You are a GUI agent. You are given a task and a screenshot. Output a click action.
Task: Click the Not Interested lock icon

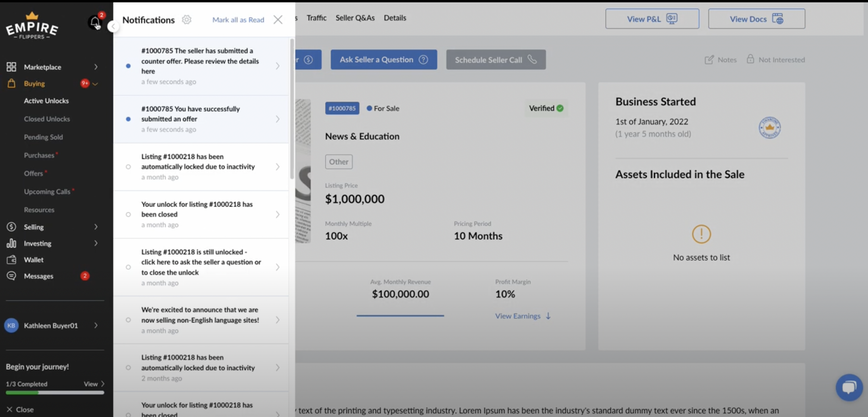coord(750,59)
